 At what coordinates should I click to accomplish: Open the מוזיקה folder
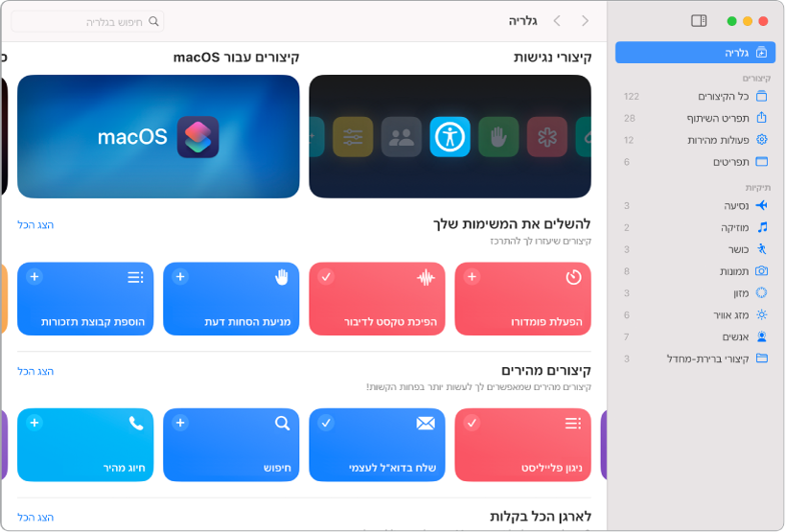pyautogui.click(x=695, y=227)
